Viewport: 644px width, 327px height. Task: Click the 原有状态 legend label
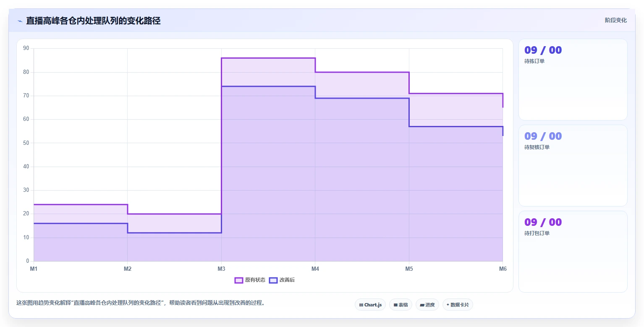[x=255, y=280]
